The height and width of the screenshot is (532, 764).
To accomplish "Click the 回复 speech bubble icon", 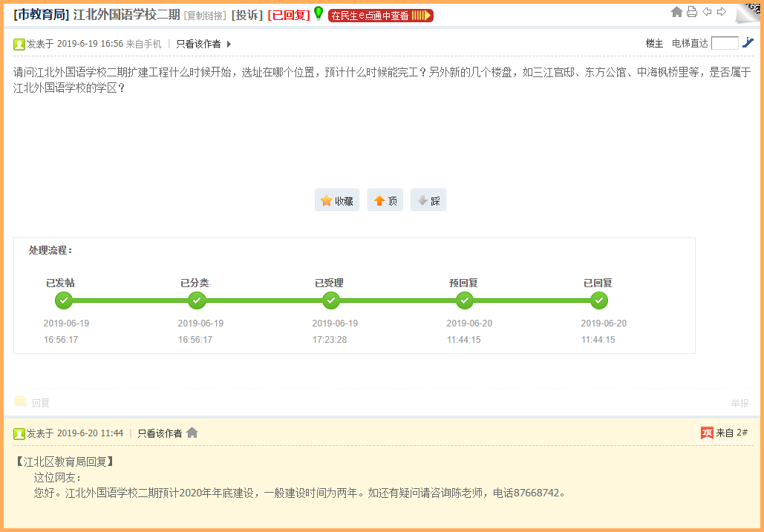I will 20,402.
